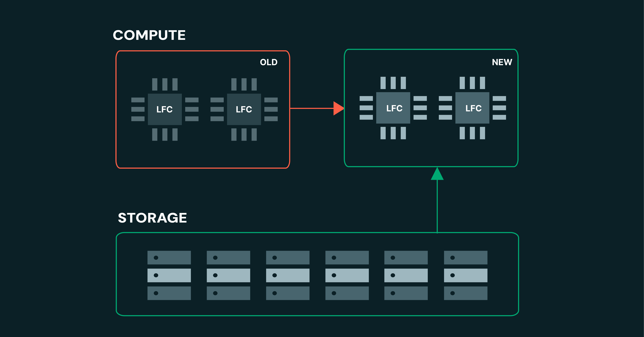Click the red arrowhead pointing to NEW
644x337 pixels.
(x=338, y=108)
